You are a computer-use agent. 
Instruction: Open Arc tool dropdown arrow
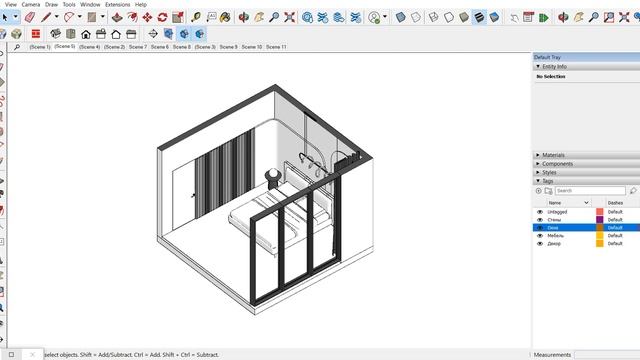(x=80, y=17)
